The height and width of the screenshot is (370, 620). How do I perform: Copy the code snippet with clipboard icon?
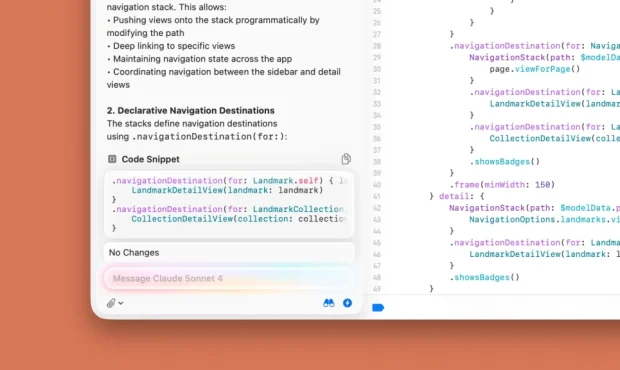pos(346,159)
